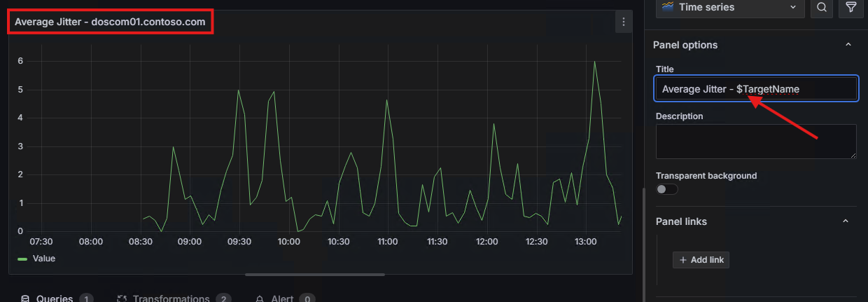
Task: Click the horizontal resize handle below chart
Action: click(x=315, y=275)
